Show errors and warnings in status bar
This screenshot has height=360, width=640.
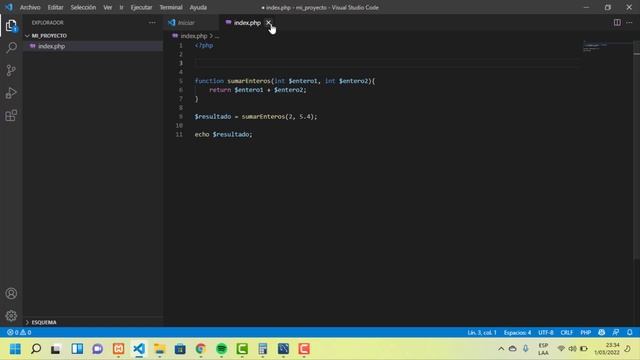click(x=19, y=332)
